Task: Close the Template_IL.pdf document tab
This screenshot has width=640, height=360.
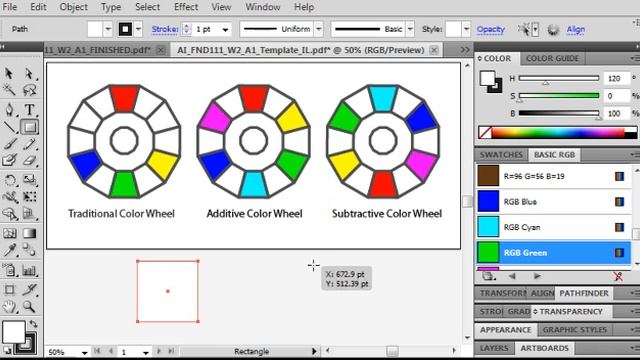Action: point(434,50)
